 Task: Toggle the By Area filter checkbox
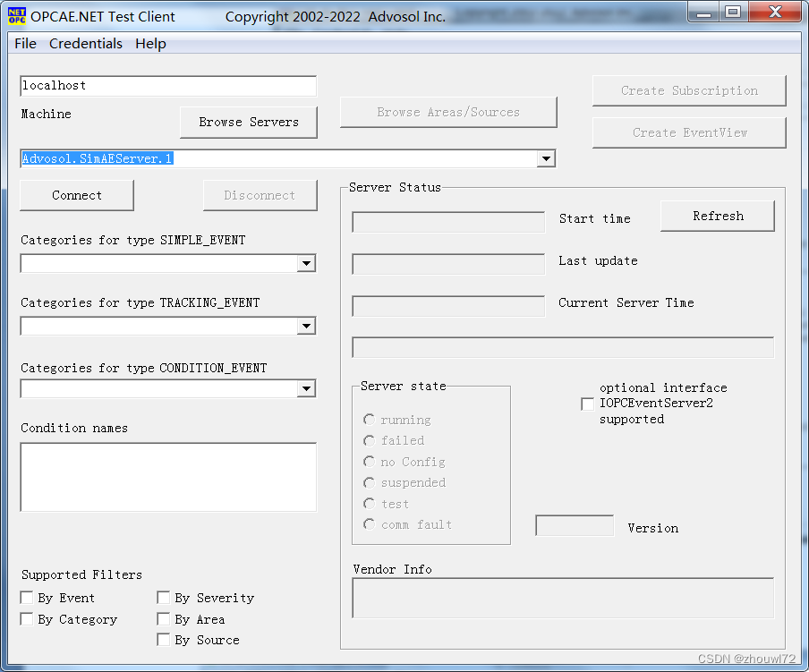tap(164, 619)
